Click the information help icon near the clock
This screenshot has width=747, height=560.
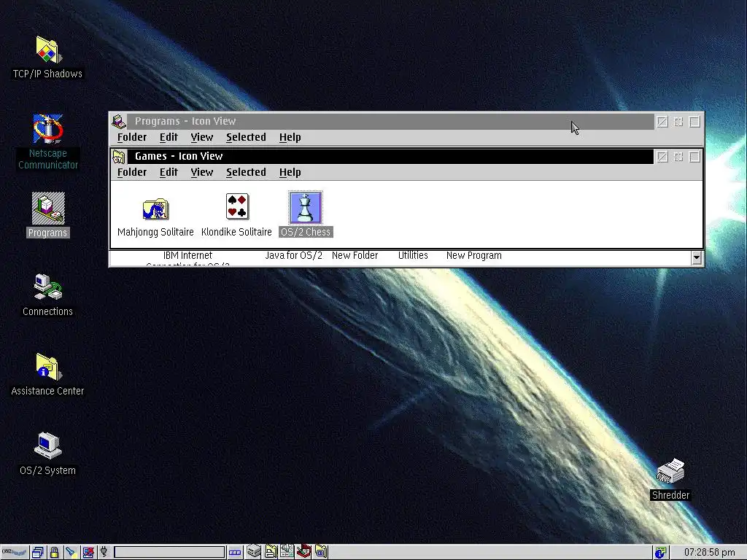pos(660,553)
